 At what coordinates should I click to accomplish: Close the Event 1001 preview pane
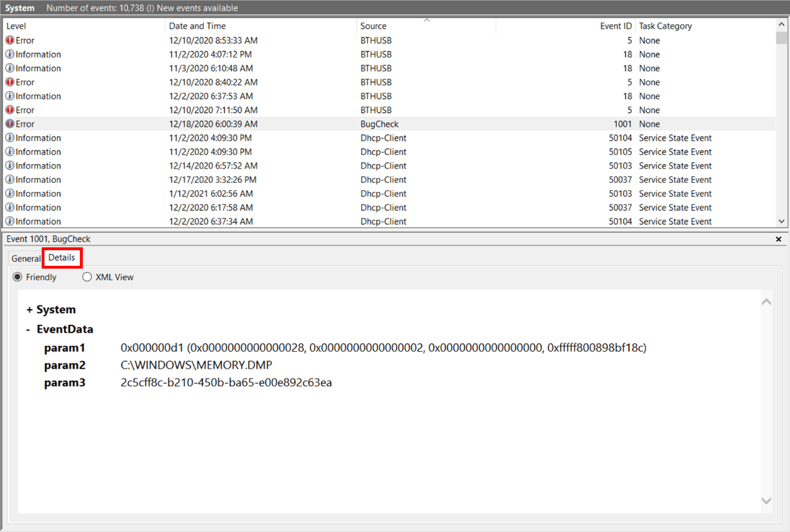coord(778,239)
